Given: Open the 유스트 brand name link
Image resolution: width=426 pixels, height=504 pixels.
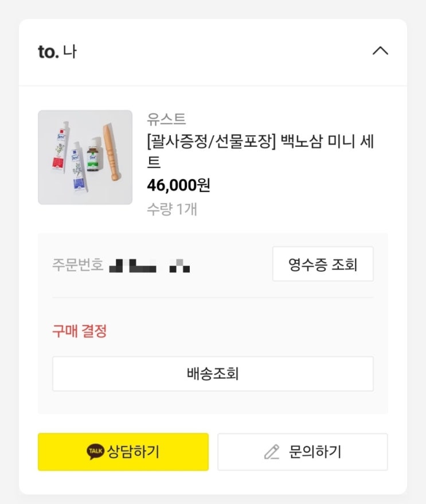Looking at the screenshot, I should click(166, 119).
